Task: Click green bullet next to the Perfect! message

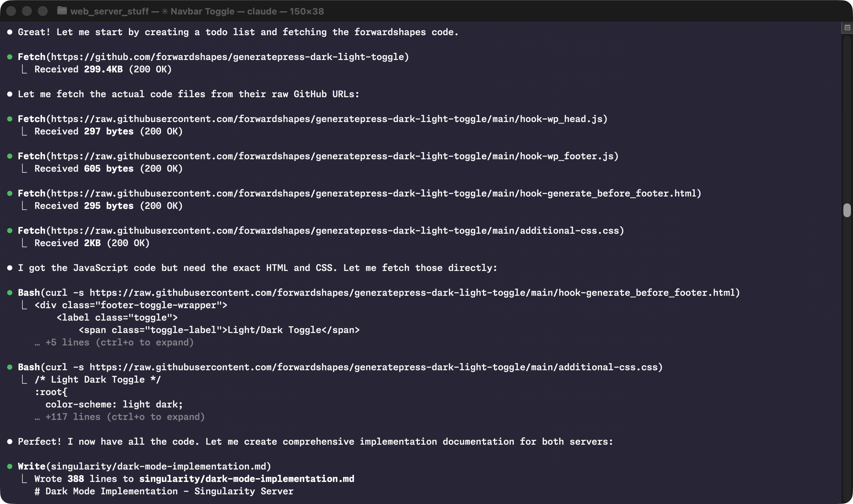Action: tap(10, 441)
